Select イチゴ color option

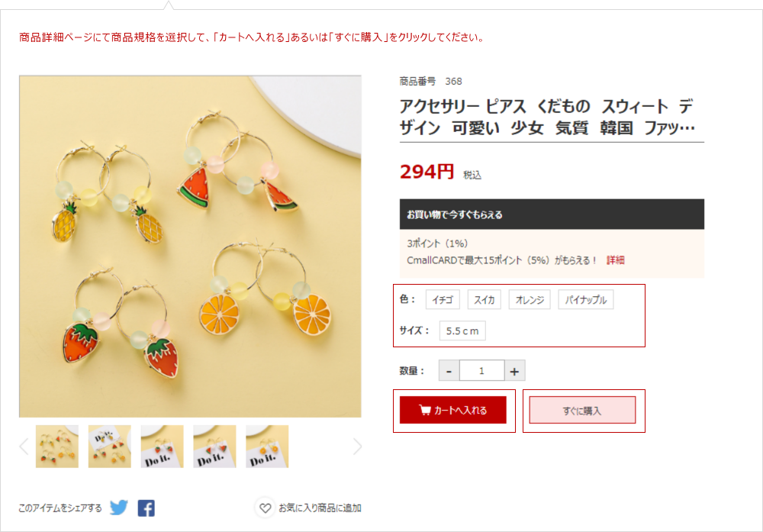443,300
